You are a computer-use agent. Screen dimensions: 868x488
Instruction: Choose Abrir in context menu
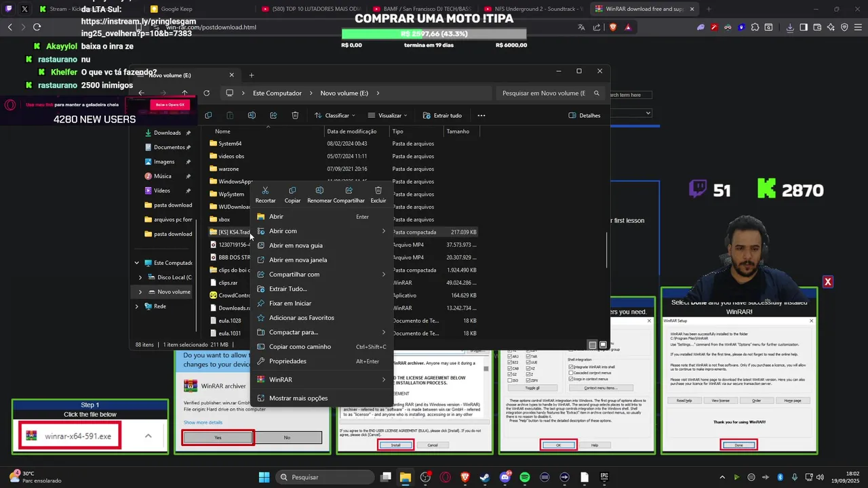[321, 216]
